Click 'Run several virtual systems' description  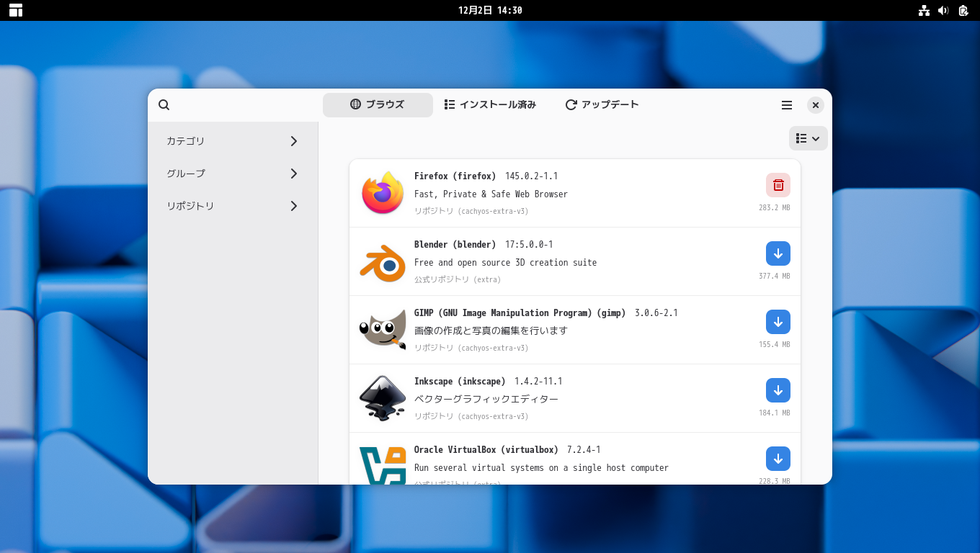point(541,468)
